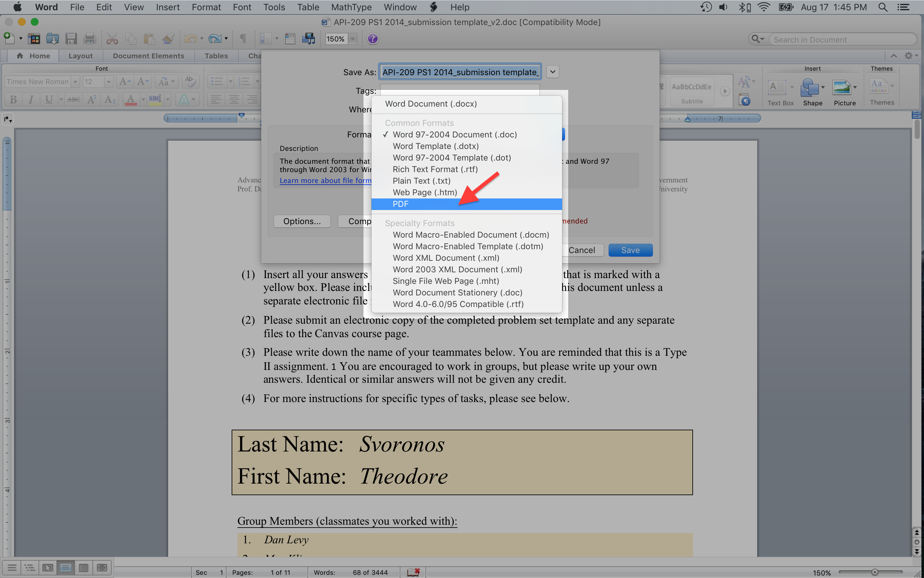
Task: Open the Template Gallery icon in toolbar
Action: [x=34, y=39]
